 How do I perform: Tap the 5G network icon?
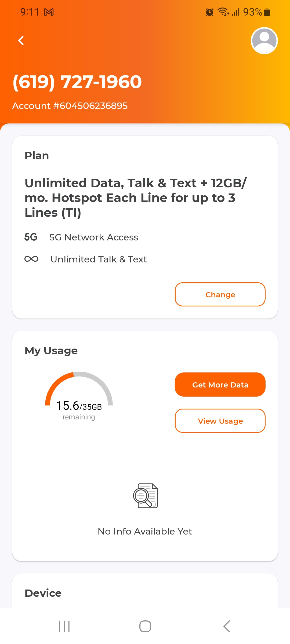pos(31,237)
